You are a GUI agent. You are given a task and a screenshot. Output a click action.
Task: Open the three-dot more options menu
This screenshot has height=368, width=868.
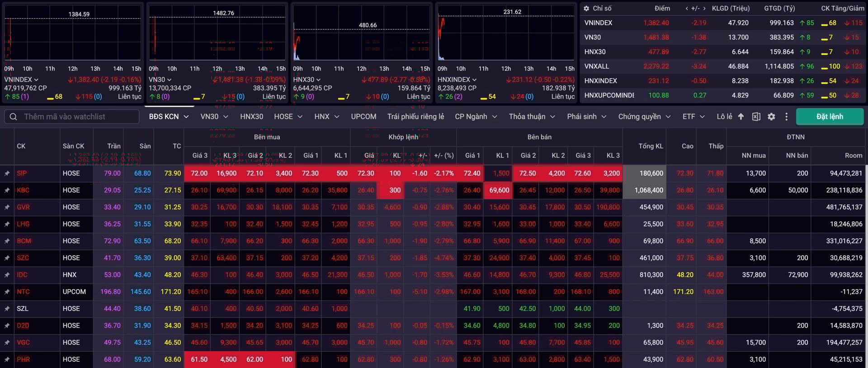786,117
